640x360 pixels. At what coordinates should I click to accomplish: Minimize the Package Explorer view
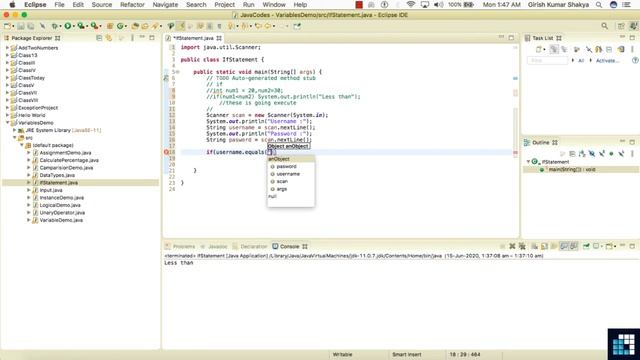coord(142,38)
